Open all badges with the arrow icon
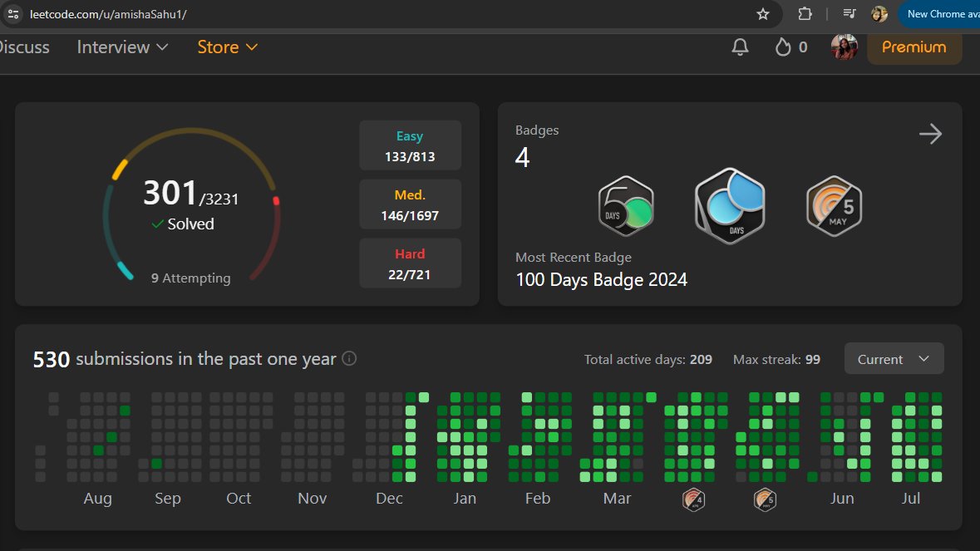 click(x=930, y=134)
